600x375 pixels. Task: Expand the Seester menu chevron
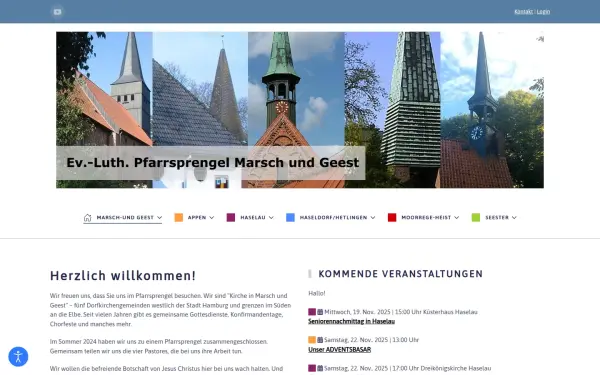point(514,218)
